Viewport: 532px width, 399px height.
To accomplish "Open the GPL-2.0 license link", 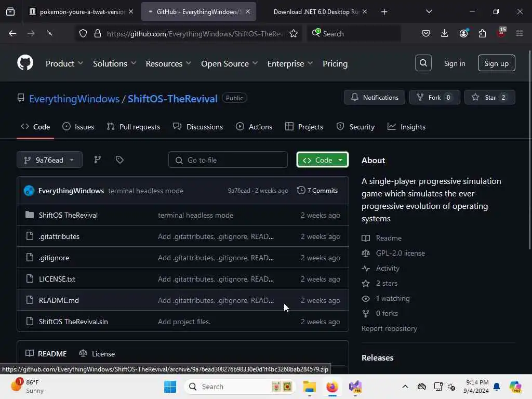I will [x=401, y=253].
